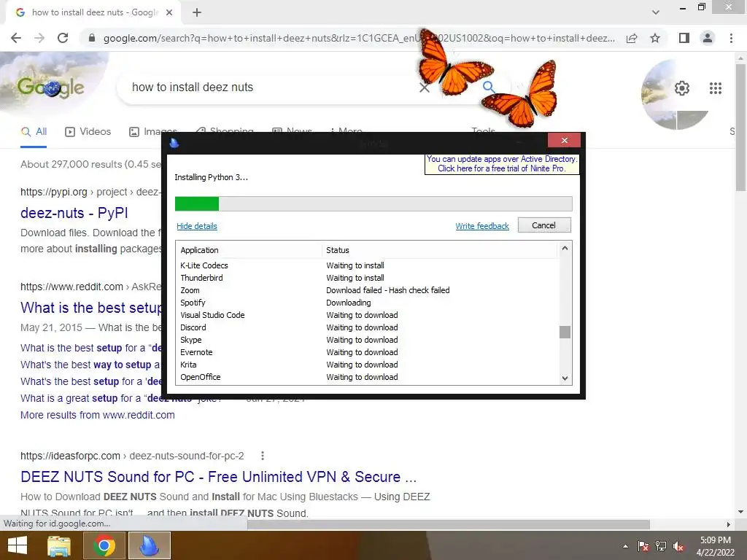Open Google apps grid

(x=715, y=88)
